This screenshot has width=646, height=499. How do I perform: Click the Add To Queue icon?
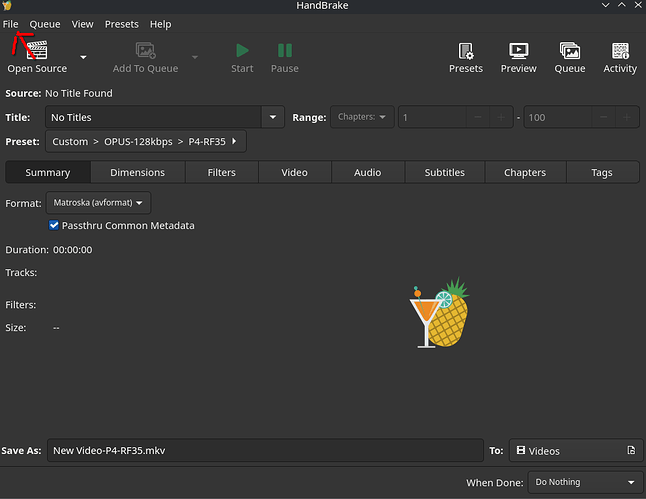[145, 50]
